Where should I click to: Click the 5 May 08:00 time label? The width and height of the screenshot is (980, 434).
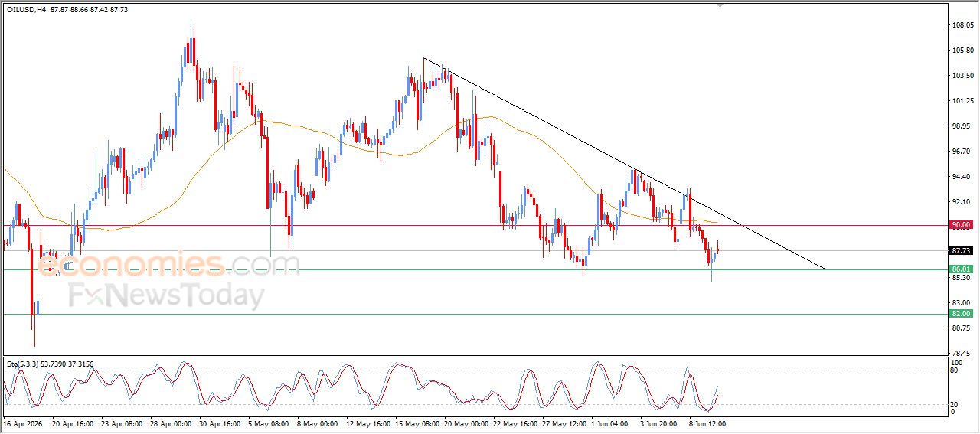click(x=269, y=423)
